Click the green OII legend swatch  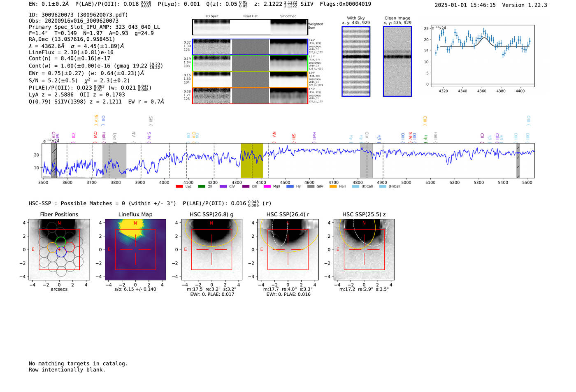pyautogui.click(x=201, y=186)
